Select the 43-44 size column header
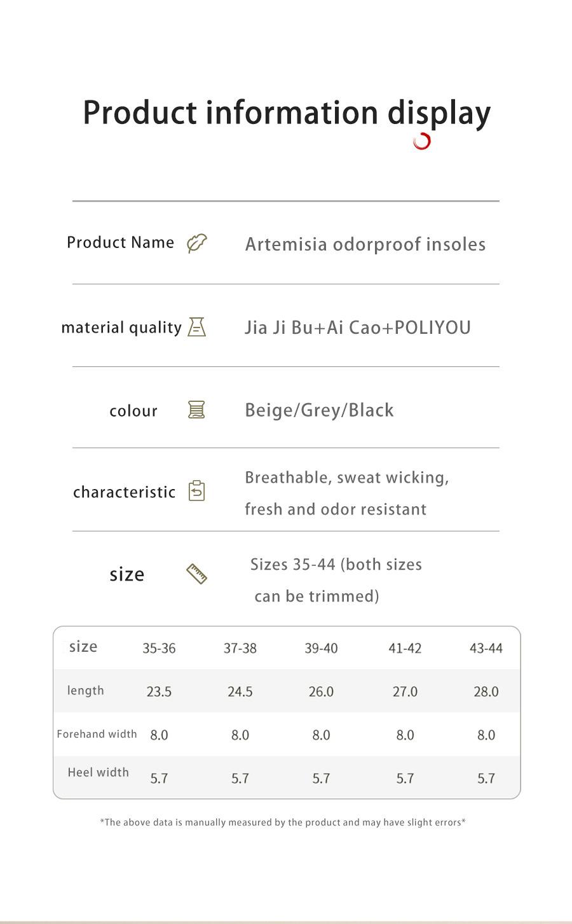Viewport: 572px width, 924px height. pyautogui.click(x=486, y=648)
